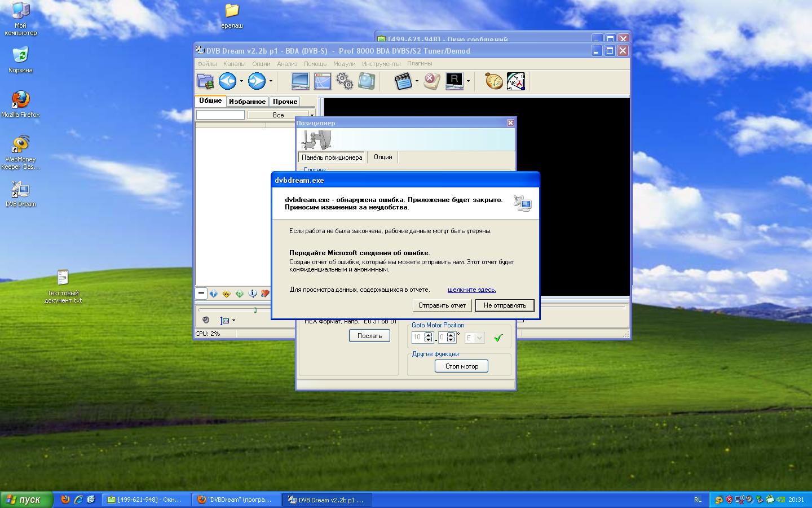Image resolution: width=812 pixels, height=508 pixels.
Task: Click the degrees stepper showing 10
Action: (422, 338)
